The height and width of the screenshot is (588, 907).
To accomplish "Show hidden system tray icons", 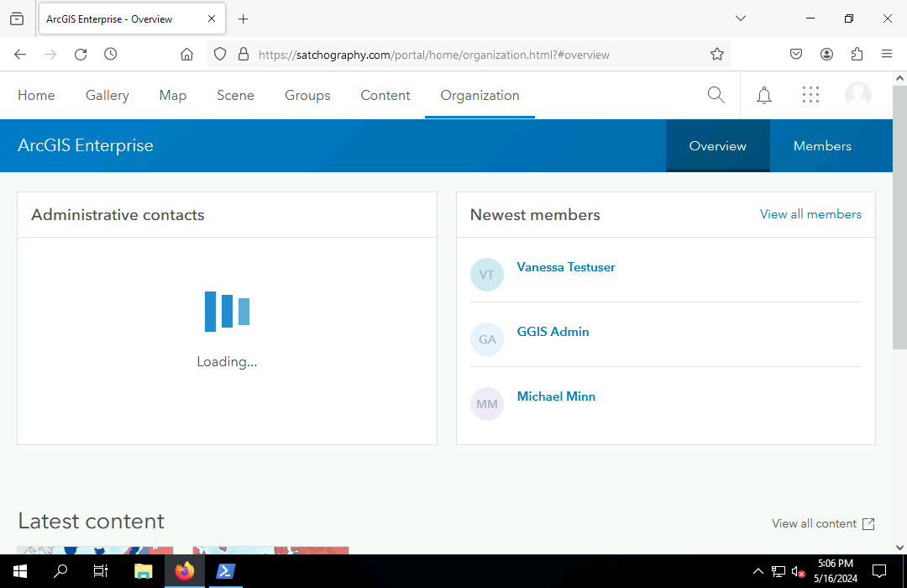I will (758, 572).
